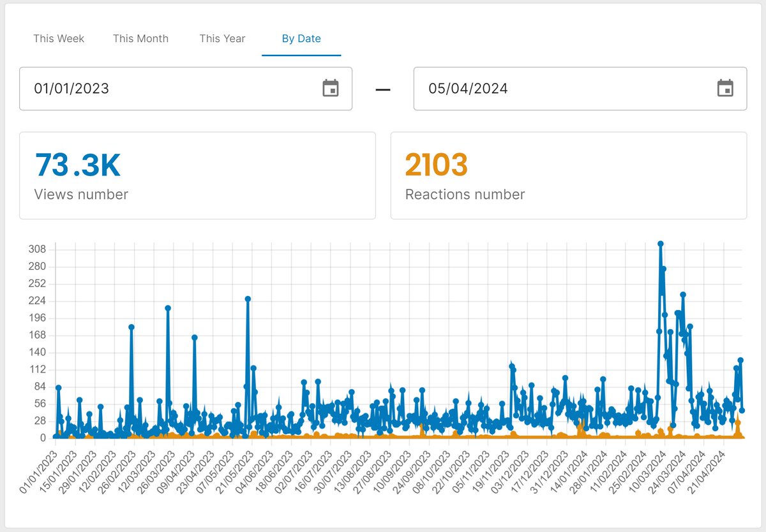Viewport: 766px width, 532px height.
Task: Click the 112 y-axis label
Action: point(37,370)
